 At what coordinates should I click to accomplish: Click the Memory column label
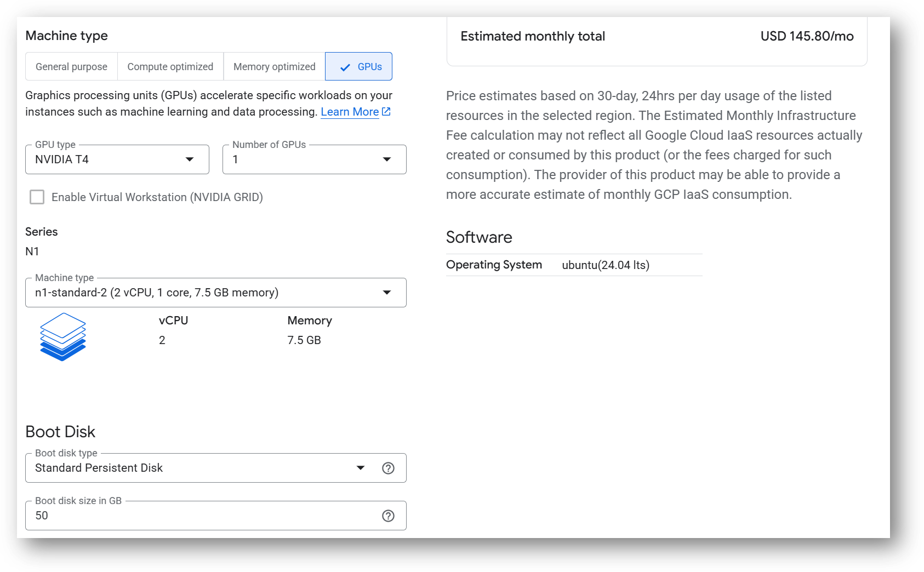[x=310, y=321]
